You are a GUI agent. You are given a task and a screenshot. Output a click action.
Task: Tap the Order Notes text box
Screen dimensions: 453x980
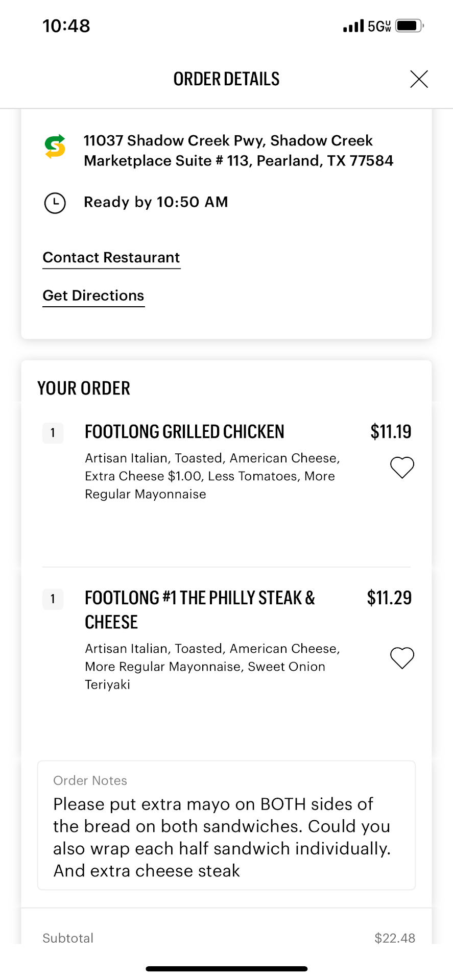(226, 825)
